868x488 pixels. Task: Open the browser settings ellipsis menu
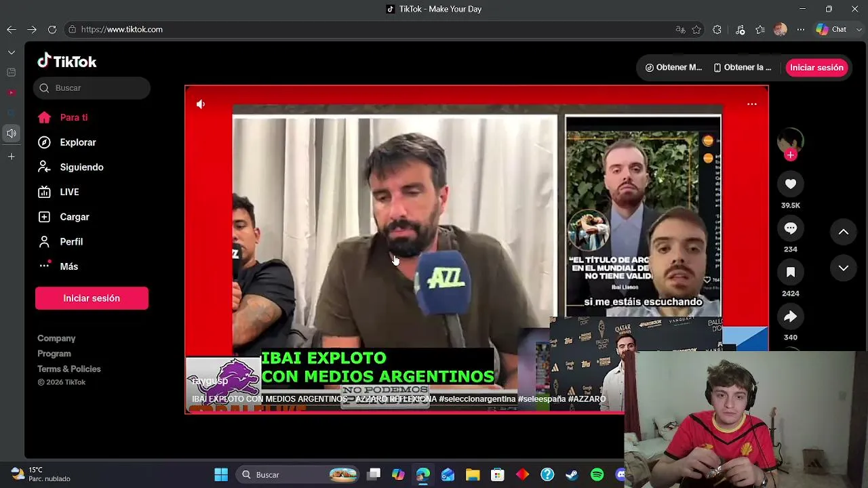801,29
